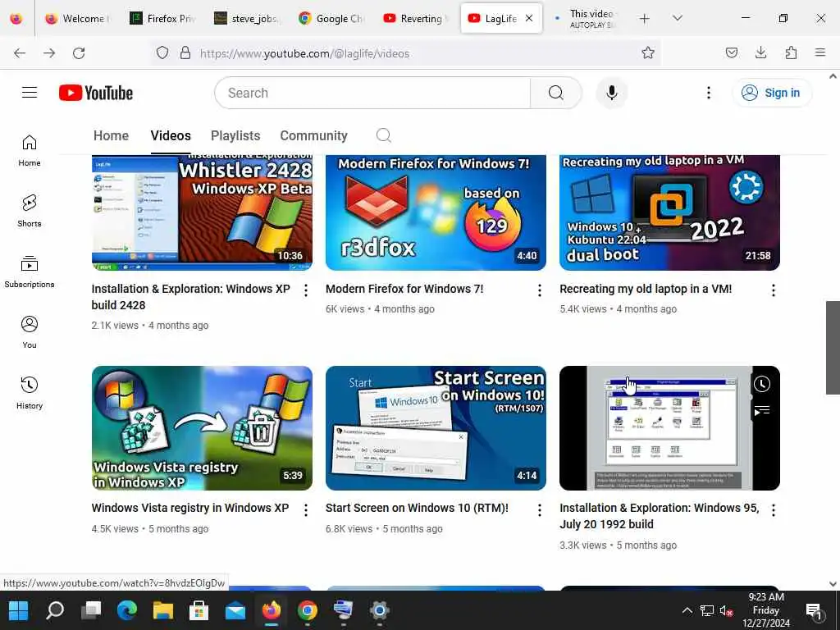The height and width of the screenshot is (630, 840).
Task: Open options menu for Start Screen video
Action: [x=540, y=510]
